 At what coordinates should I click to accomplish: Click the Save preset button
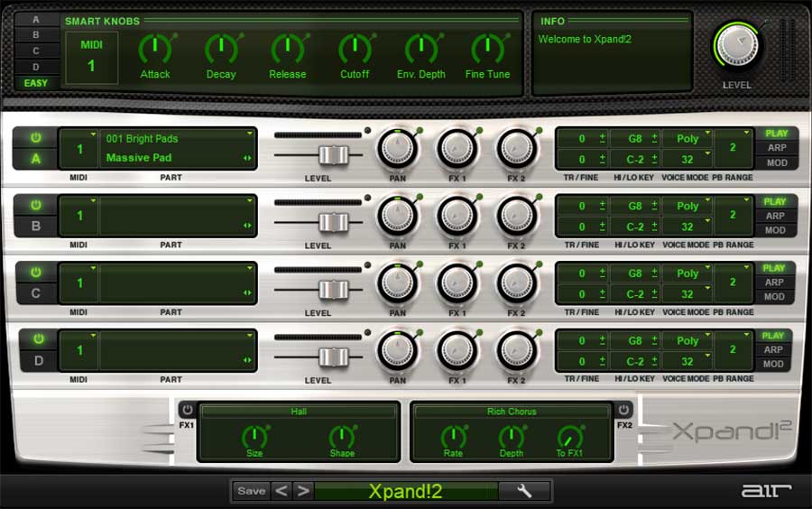coord(252,490)
